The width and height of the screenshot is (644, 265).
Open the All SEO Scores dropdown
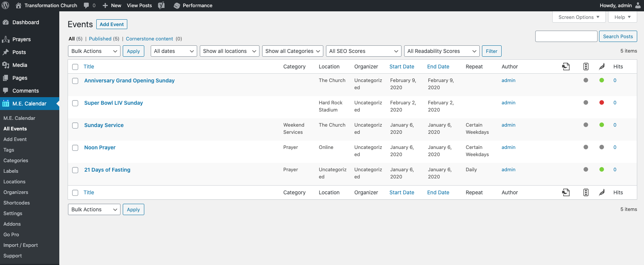click(363, 51)
